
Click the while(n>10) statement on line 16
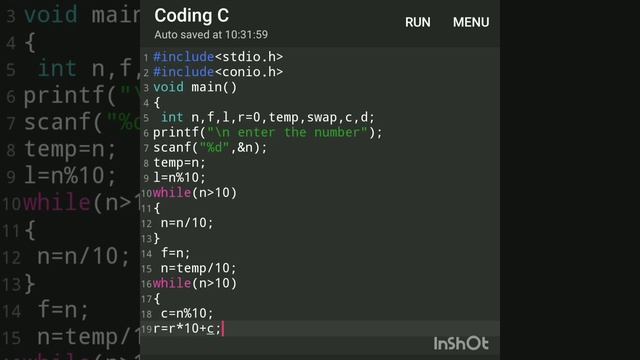coord(195,283)
